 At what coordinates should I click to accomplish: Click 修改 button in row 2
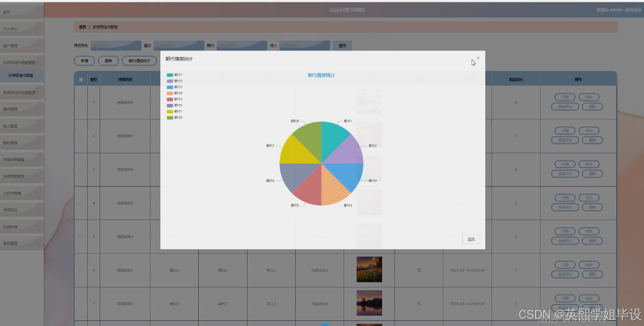tap(589, 131)
